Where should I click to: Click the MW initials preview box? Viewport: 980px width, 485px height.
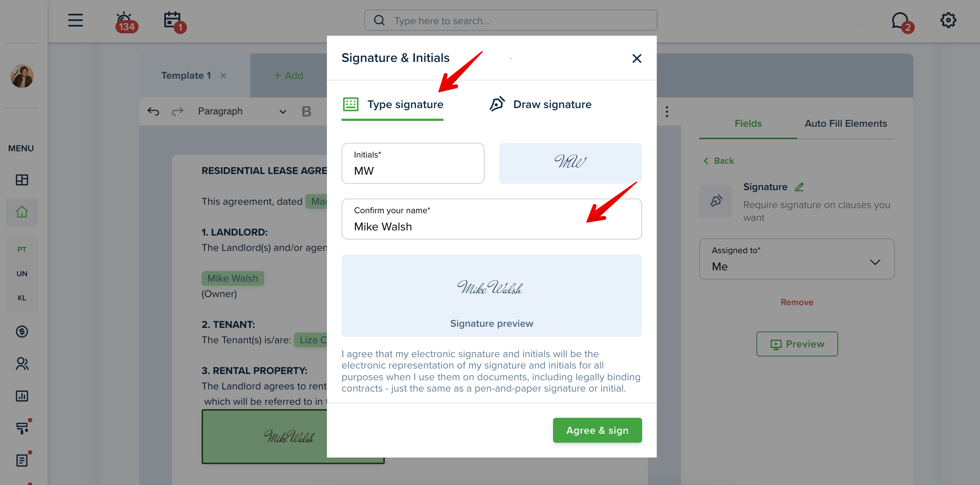point(570,163)
